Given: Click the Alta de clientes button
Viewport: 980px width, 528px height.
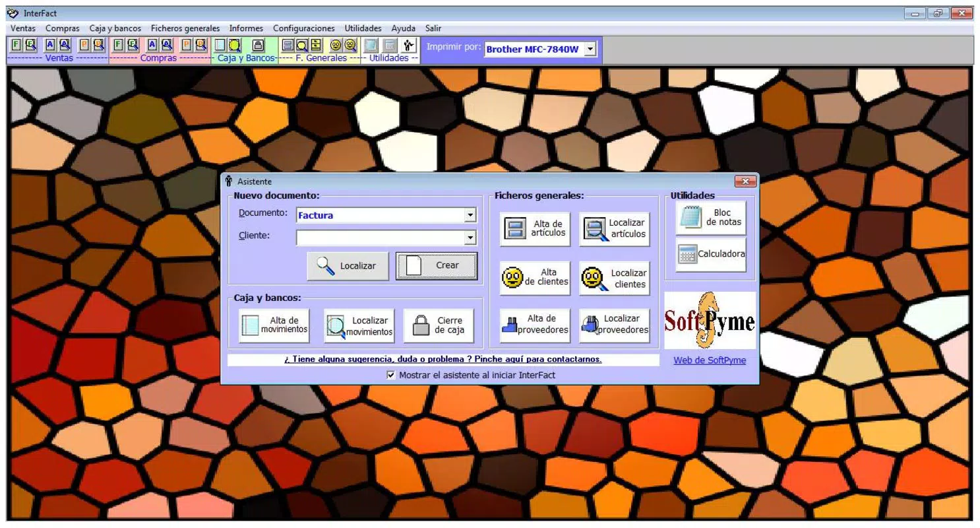Looking at the screenshot, I should pyautogui.click(x=535, y=278).
